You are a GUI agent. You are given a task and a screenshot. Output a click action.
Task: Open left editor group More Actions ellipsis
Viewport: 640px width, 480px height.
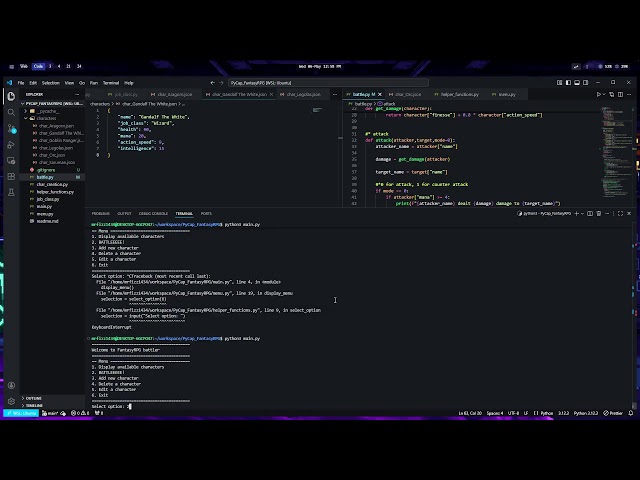335,94
